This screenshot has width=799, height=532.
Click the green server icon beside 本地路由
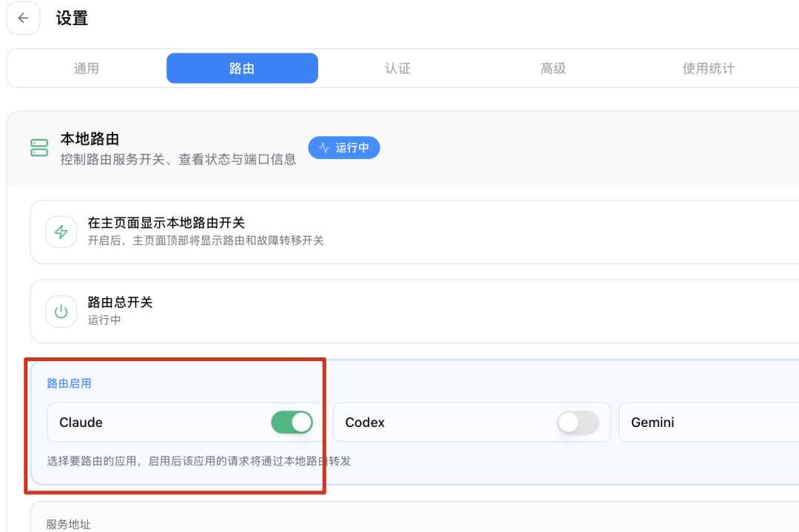point(39,148)
